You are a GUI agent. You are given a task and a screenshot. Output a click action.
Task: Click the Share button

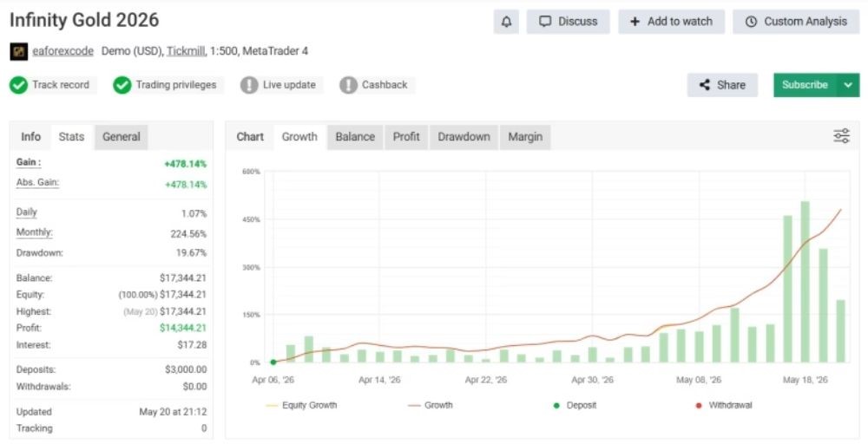722,85
